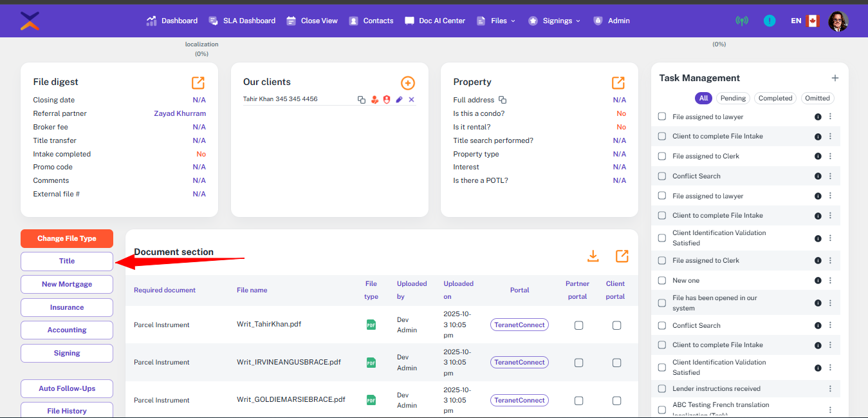The image size is (868, 418).
Task: Filter tasks by Pending
Action: tap(733, 99)
